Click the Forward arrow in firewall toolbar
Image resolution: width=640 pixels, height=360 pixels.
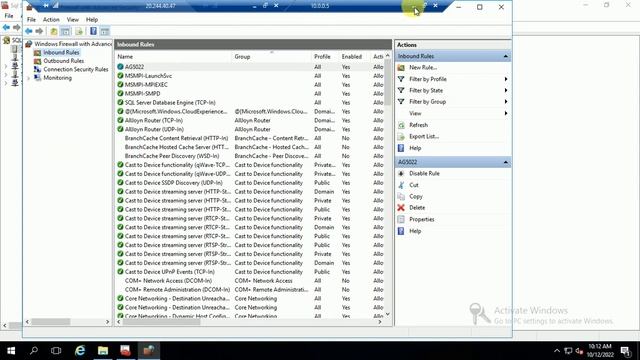39,31
